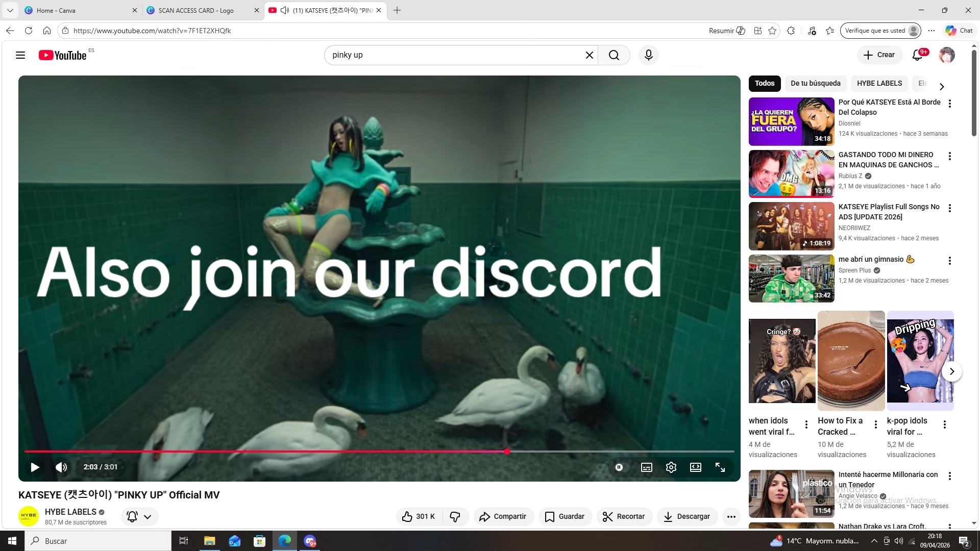Open the Crear menu

[879, 55]
